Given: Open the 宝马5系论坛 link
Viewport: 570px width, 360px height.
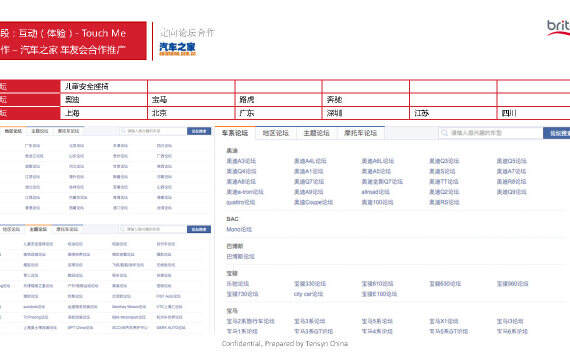Looking at the screenshot, I should [377, 321].
